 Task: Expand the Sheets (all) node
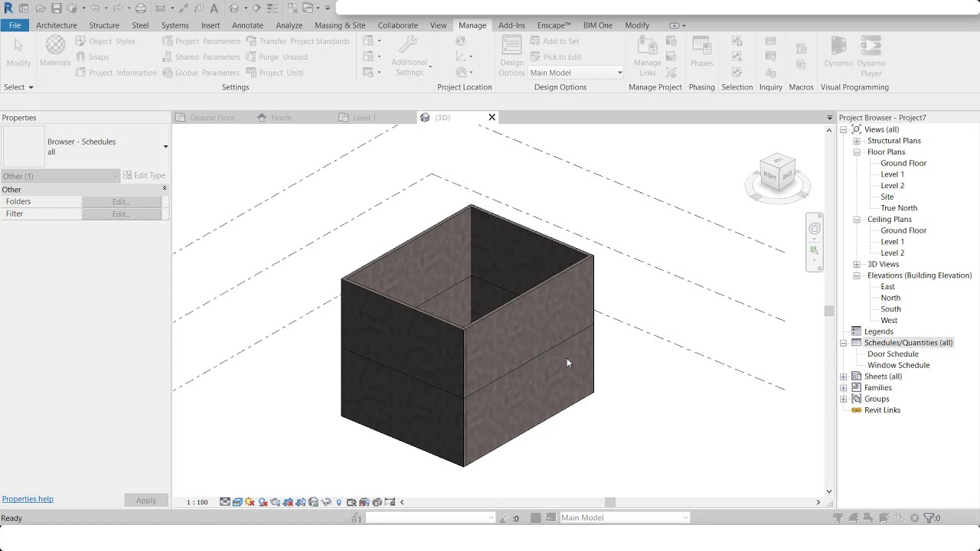point(844,377)
